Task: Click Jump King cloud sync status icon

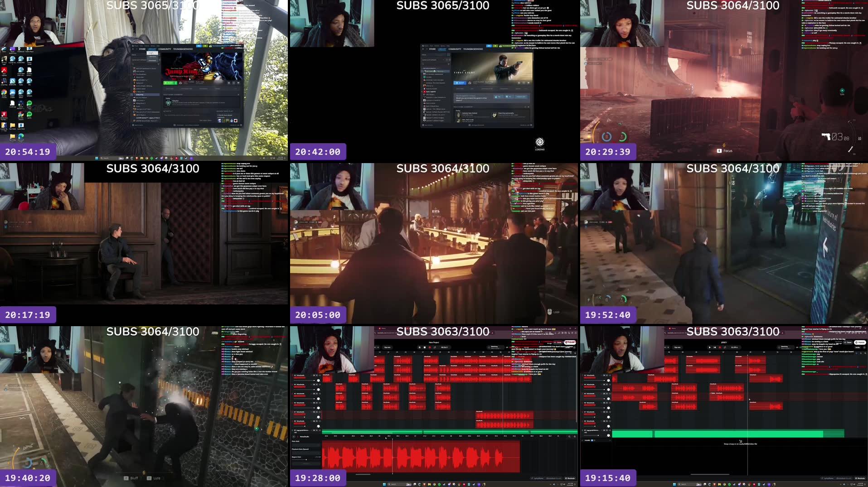Action: point(180,83)
